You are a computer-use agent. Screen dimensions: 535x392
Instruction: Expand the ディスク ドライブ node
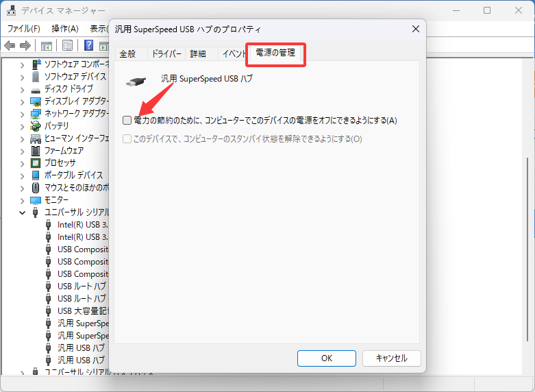[22, 90]
